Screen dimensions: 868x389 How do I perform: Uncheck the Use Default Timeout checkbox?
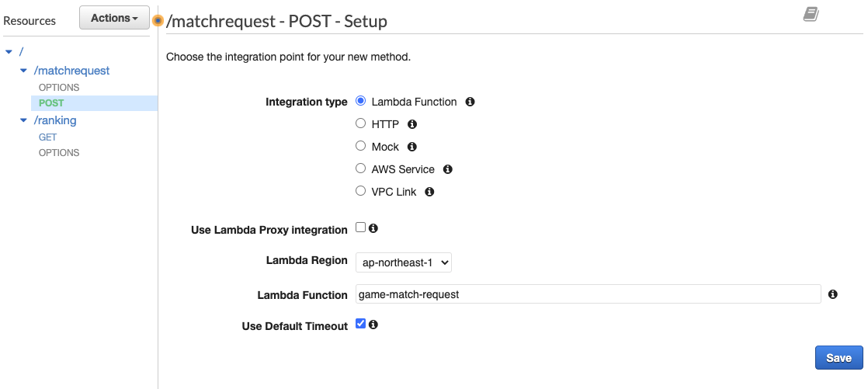[x=360, y=324]
